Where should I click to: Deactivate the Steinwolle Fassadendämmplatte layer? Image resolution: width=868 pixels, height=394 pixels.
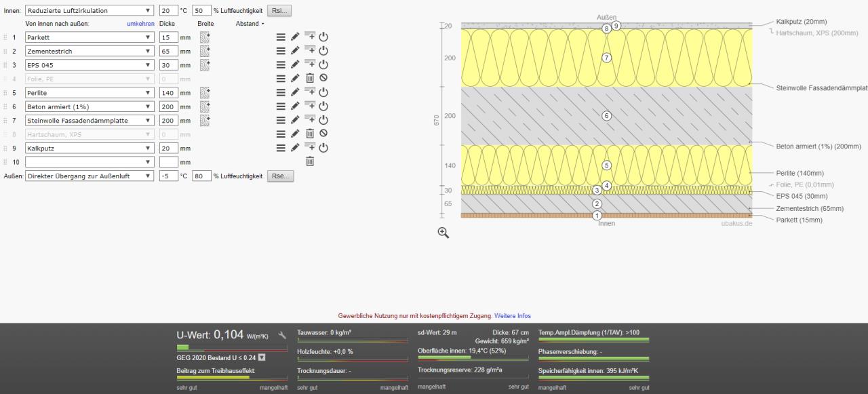(323, 120)
